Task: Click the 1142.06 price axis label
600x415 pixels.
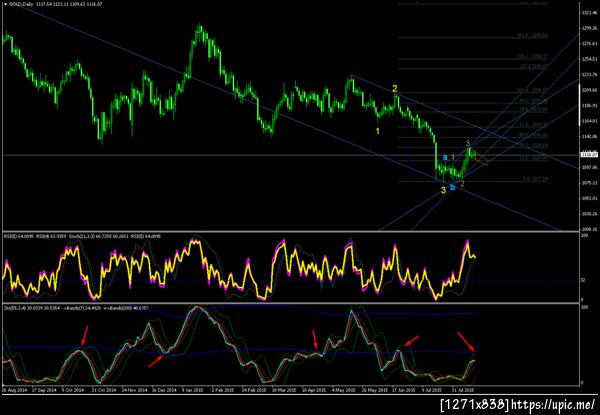Action: coord(589,137)
